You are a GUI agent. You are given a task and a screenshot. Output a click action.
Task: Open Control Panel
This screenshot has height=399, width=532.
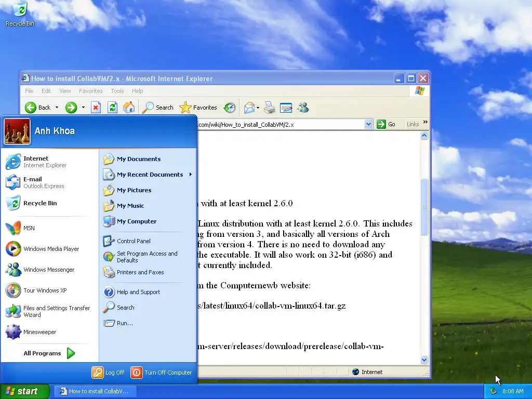click(148, 241)
